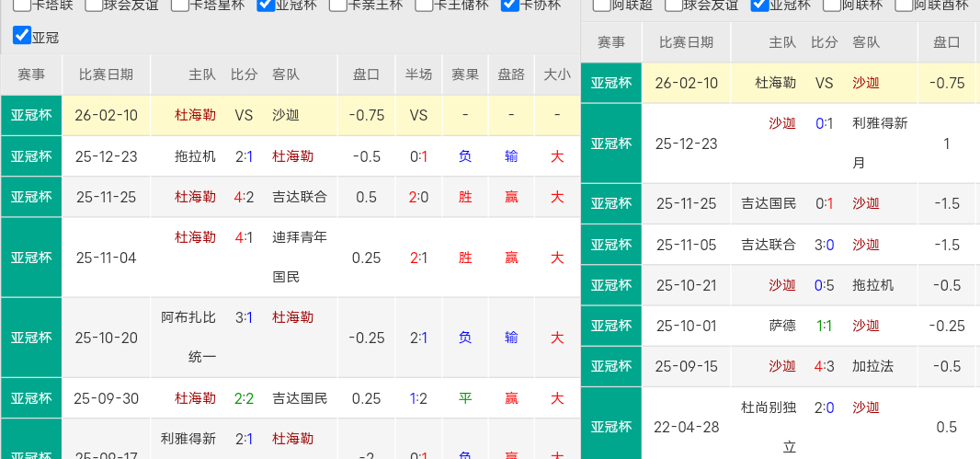Open the 0:5 match score
Screen dimensions: 980x459
coord(824,285)
